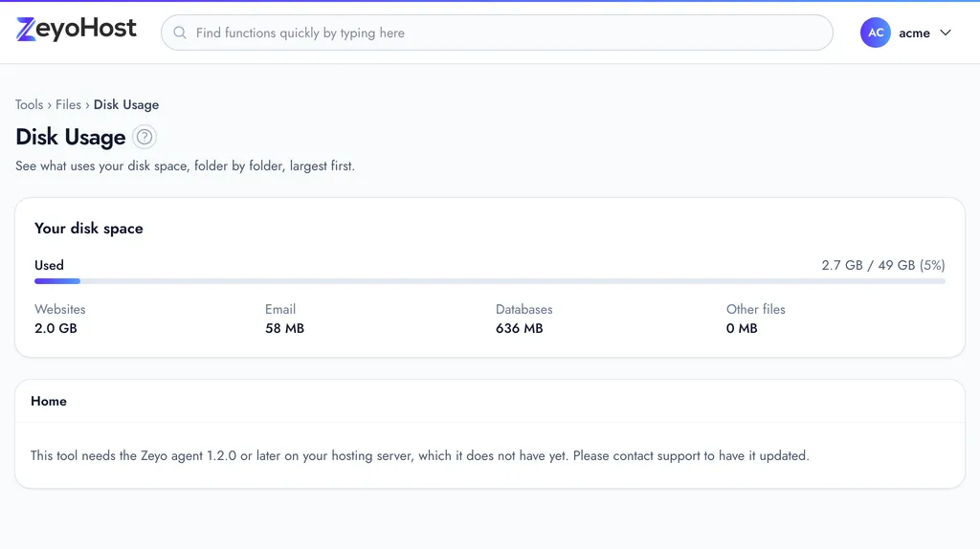Click the Websites label
Viewport: 980px width, 549px height.
pyautogui.click(x=60, y=309)
